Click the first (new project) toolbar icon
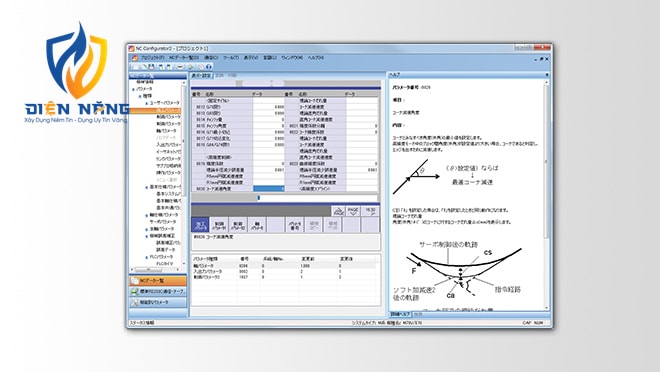The image size is (660, 372). pos(135,66)
